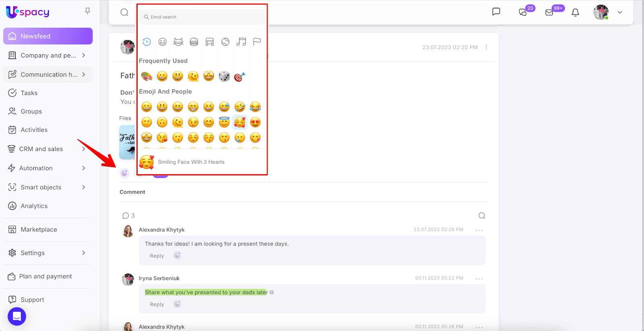Reply to Alexandra Khytyk's first comment
Viewport: 644px width, 331px height.
click(157, 256)
